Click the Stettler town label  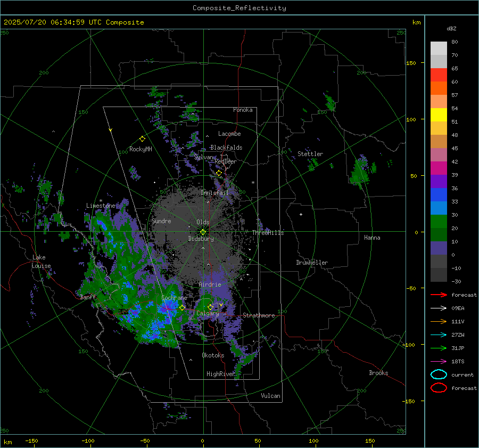pos(310,154)
